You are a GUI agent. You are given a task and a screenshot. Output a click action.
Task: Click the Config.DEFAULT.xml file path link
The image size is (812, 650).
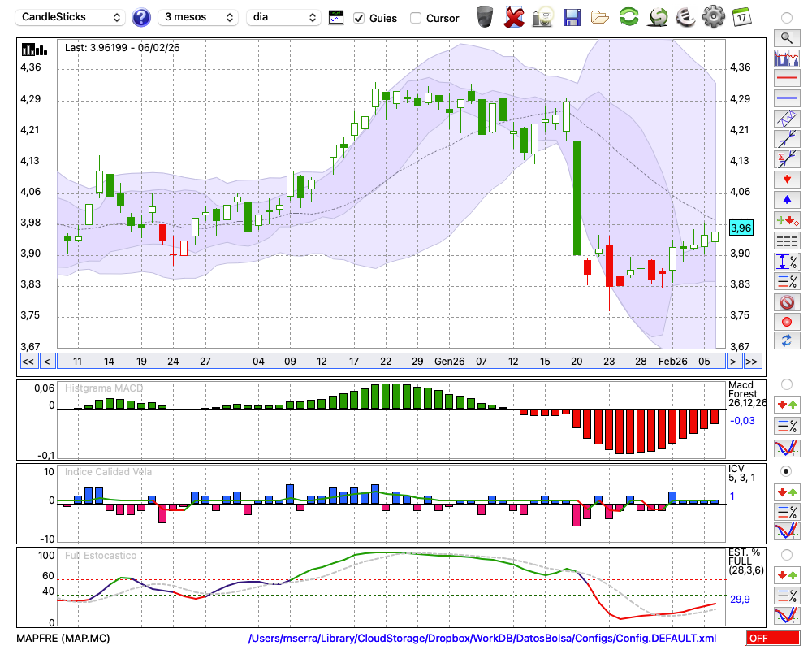482,638
